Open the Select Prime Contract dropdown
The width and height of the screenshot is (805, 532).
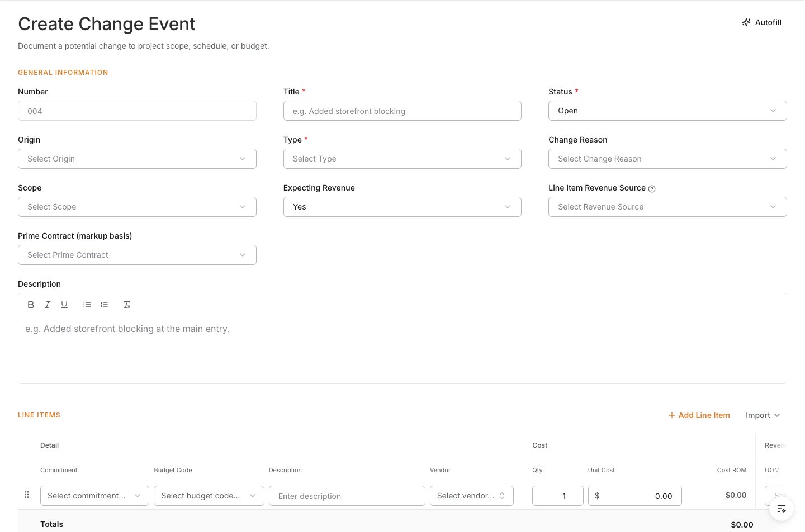point(137,255)
